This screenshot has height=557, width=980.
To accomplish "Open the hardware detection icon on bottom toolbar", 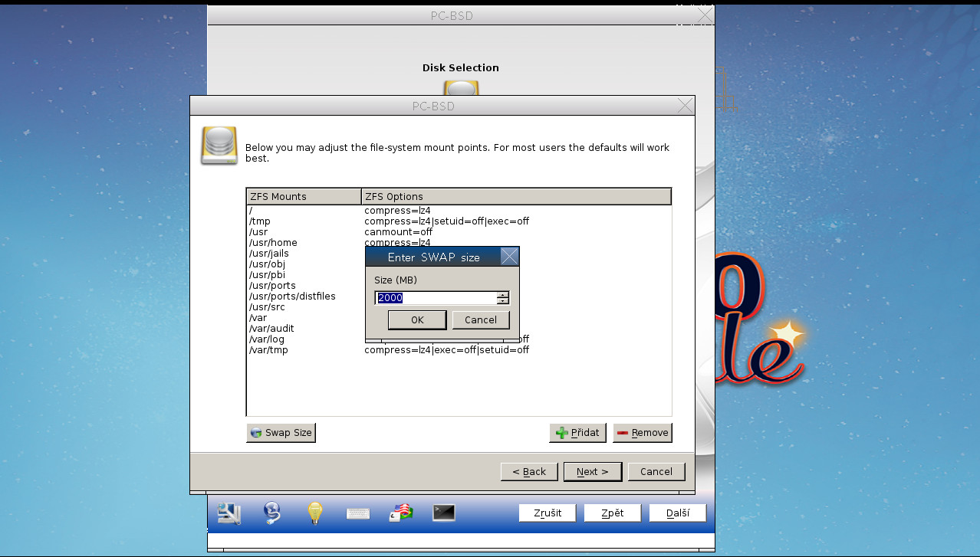I will 229,513.
